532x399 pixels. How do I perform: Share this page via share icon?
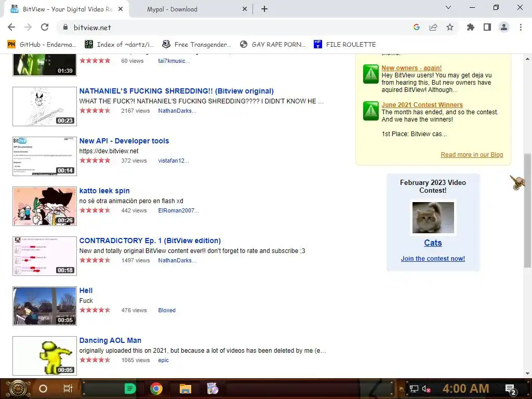coord(433,28)
